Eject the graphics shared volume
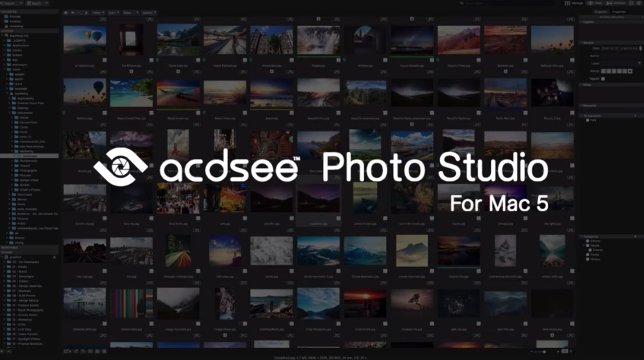This screenshot has width=644, height=360. point(54,257)
